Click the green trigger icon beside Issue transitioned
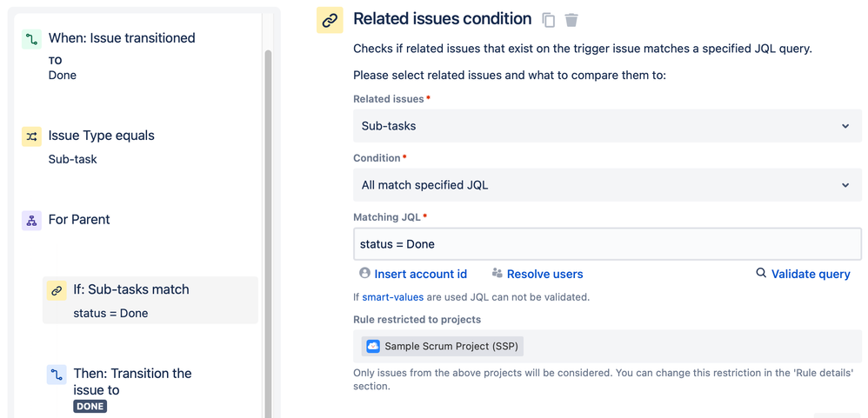The image size is (868, 418). point(32,39)
